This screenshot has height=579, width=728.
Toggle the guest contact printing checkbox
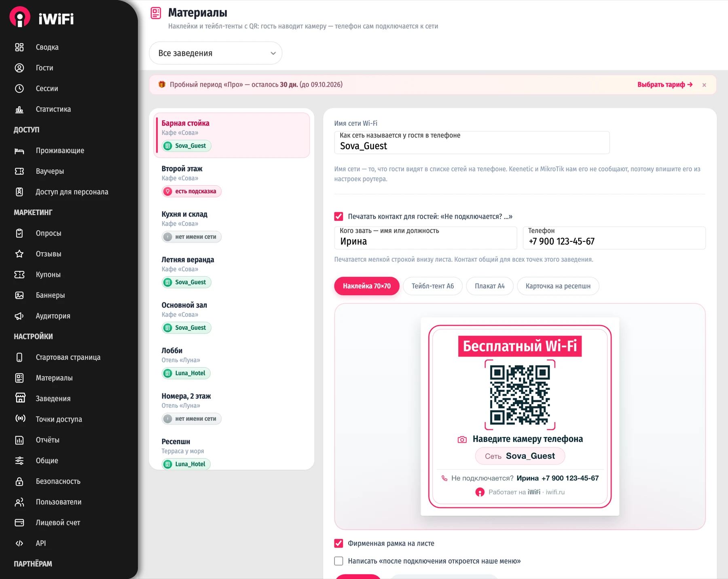[339, 216]
